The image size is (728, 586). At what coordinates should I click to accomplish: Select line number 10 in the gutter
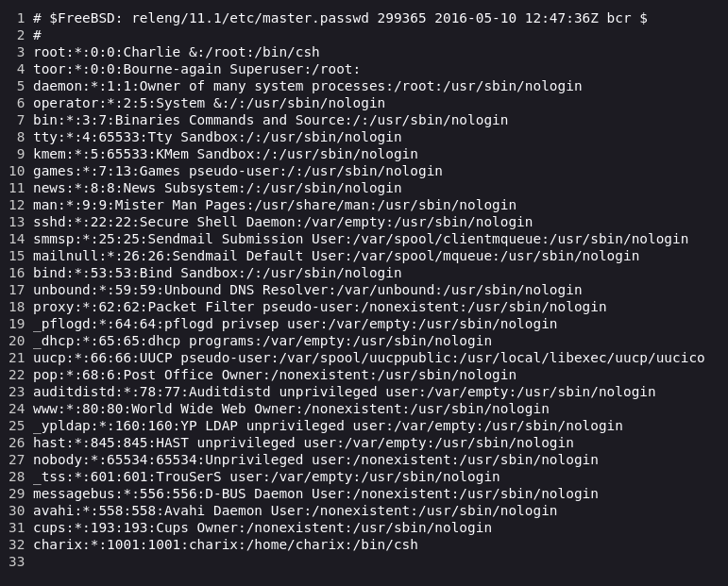tap(17, 171)
